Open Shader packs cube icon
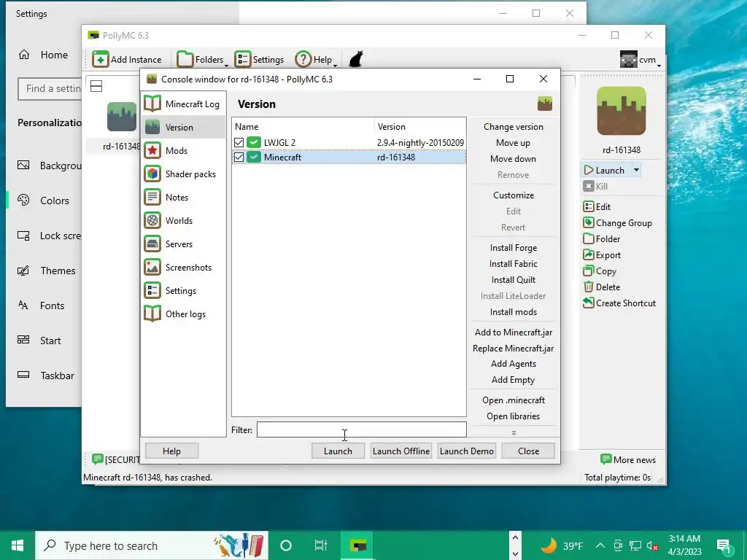The width and height of the screenshot is (747, 560). coord(152,174)
